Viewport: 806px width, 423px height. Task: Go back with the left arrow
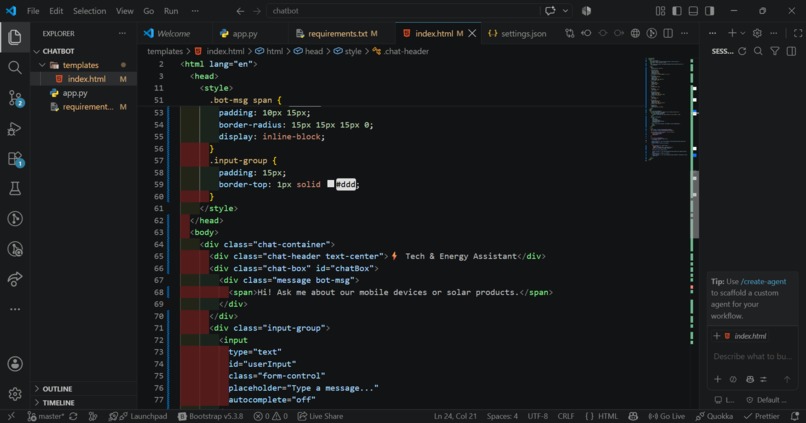click(x=240, y=11)
